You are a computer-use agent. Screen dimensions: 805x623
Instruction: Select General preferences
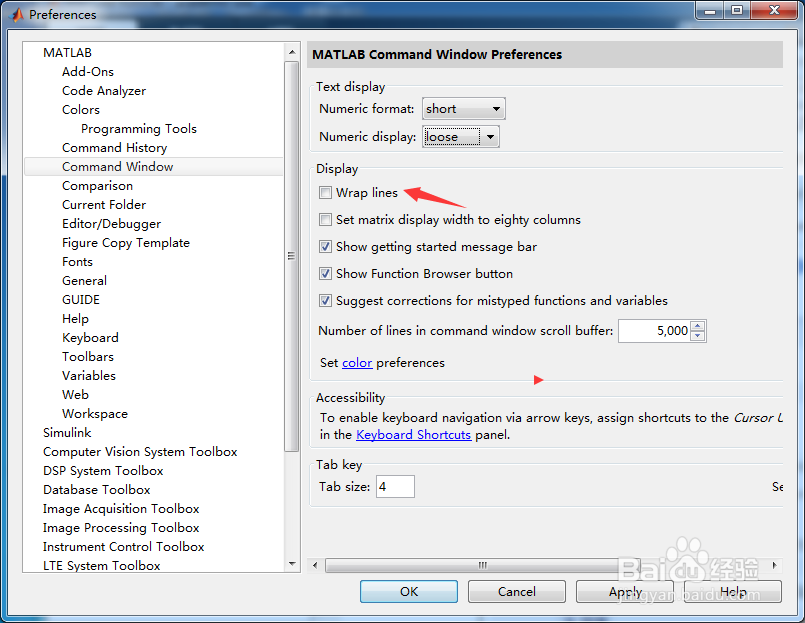(x=84, y=281)
